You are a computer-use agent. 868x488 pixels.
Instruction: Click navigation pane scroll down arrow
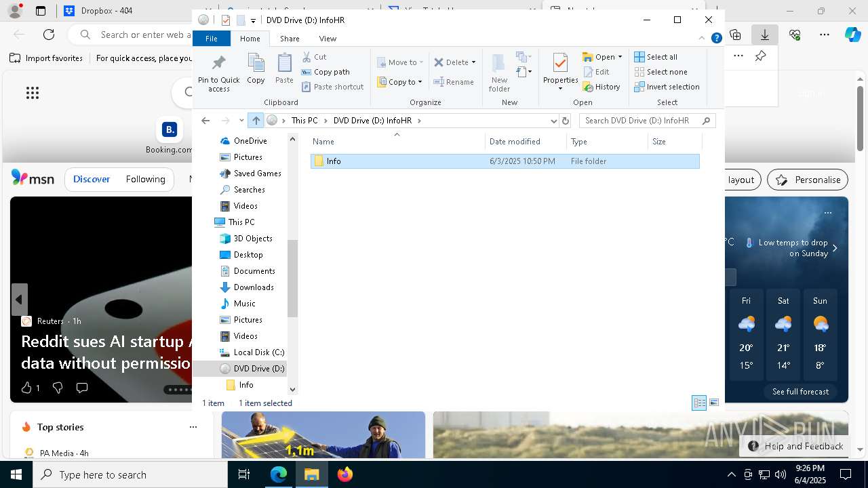click(293, 390)
